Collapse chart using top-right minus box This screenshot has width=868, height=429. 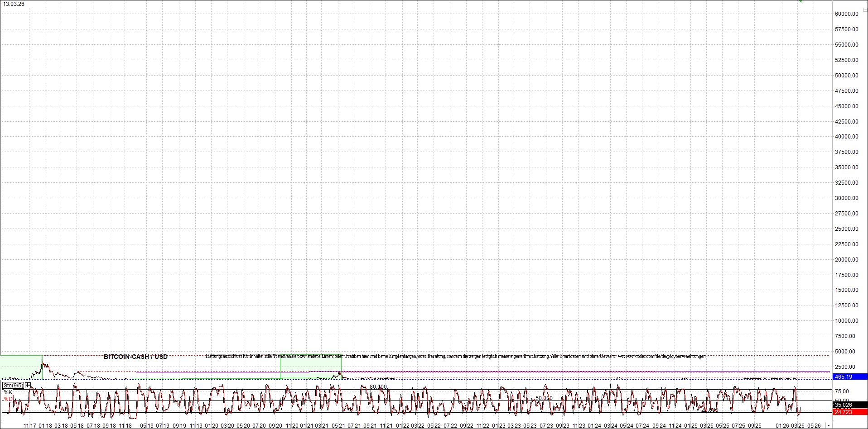coord(865,10)
